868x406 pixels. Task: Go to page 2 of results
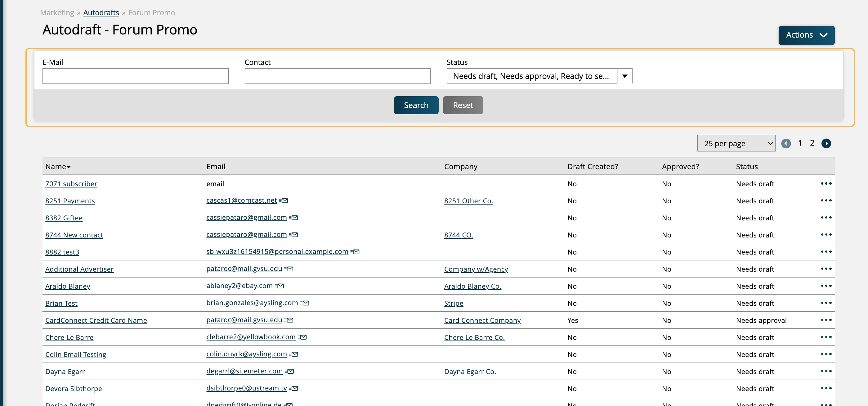pyautogui.click(x=812, y=143)
